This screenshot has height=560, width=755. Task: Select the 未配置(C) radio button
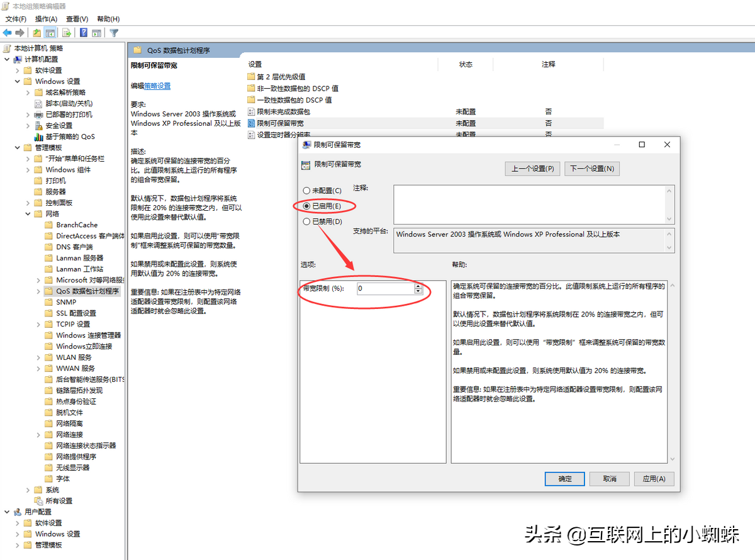306,190
